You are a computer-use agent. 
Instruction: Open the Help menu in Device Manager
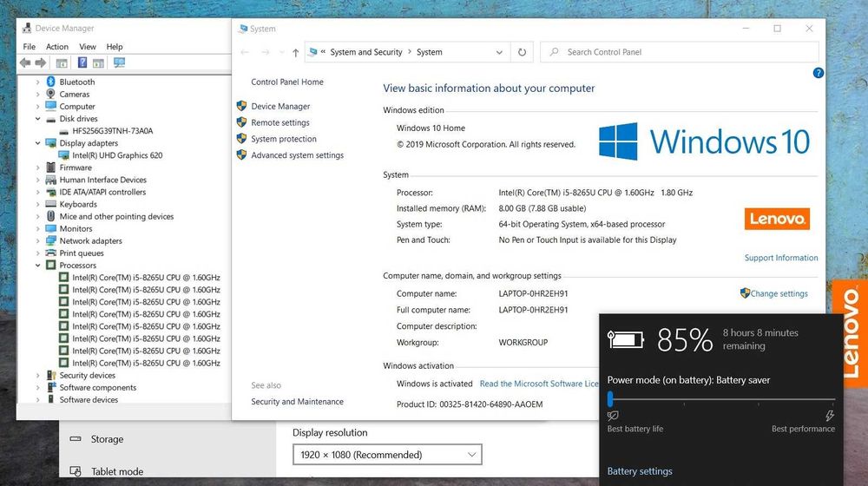coord(115,47)
